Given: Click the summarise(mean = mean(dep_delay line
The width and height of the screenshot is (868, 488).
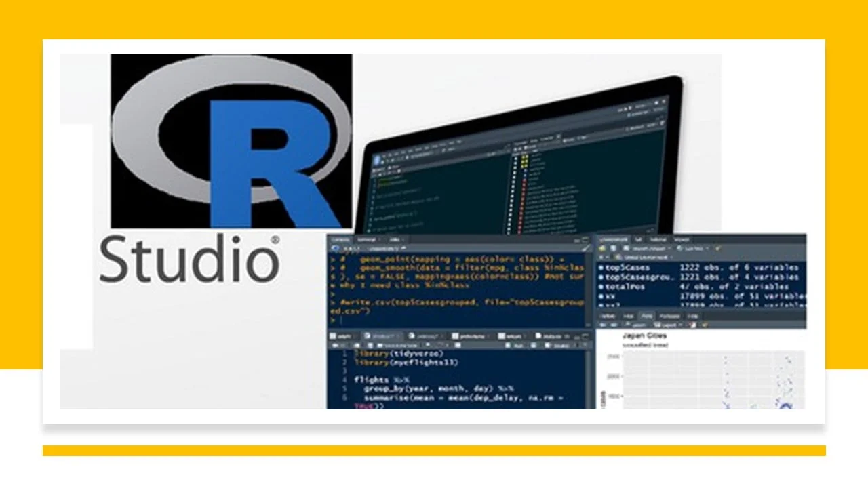Looking at the screenshot, I should pyautogui.click(x=464, y=398).
